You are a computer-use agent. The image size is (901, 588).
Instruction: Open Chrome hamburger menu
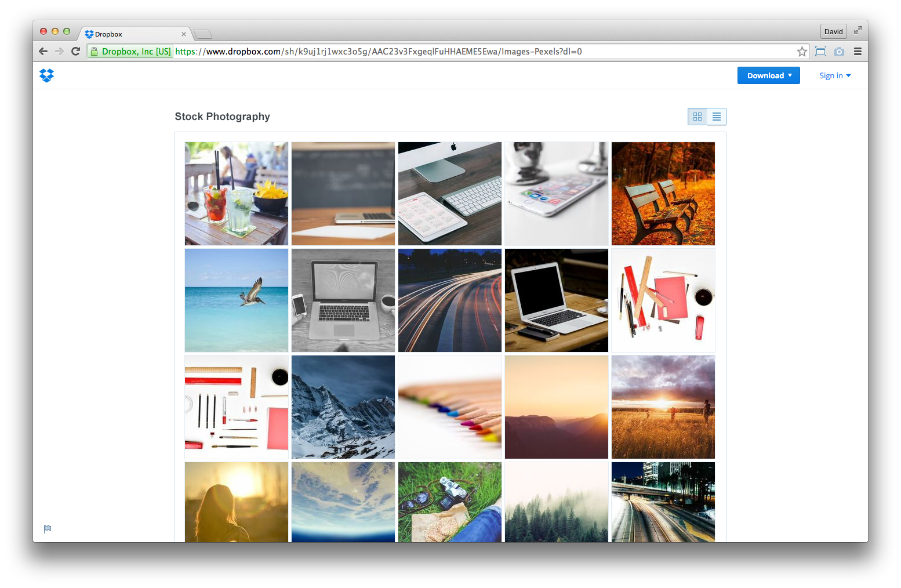[858, 52]
